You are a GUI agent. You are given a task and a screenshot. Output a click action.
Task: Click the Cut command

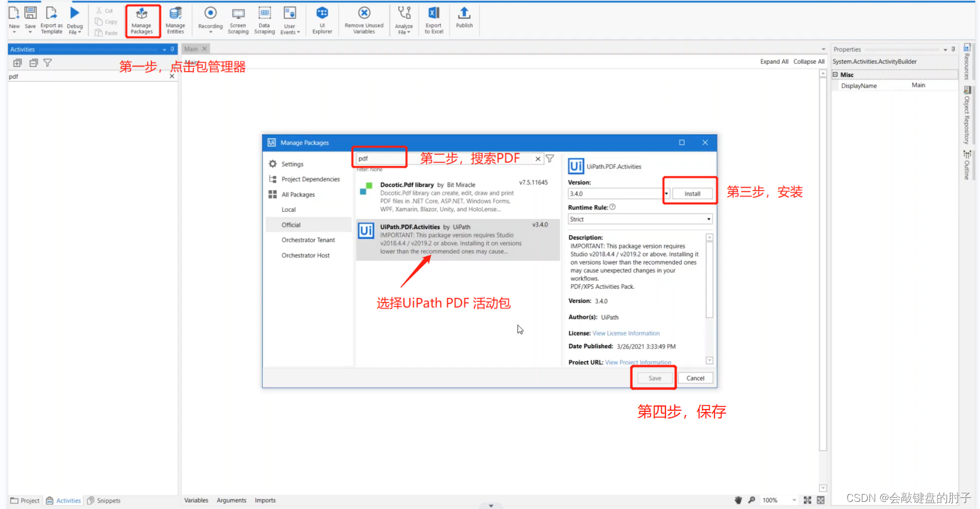(105, 11)
